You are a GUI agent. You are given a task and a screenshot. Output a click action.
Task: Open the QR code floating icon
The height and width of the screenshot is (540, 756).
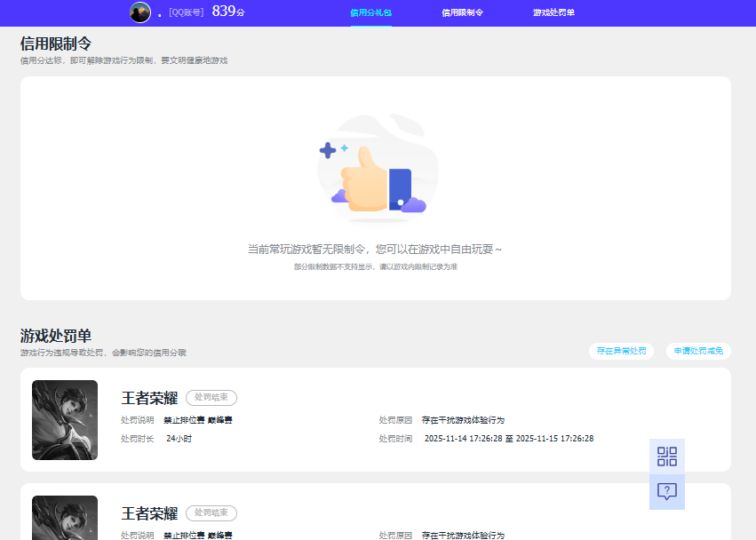[667, 457]
